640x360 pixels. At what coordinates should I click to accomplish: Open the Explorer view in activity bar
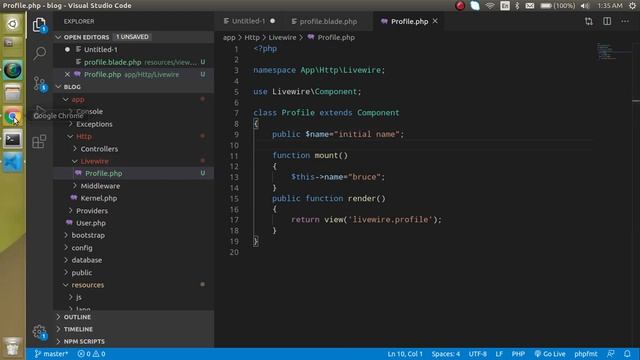[39, 25]
